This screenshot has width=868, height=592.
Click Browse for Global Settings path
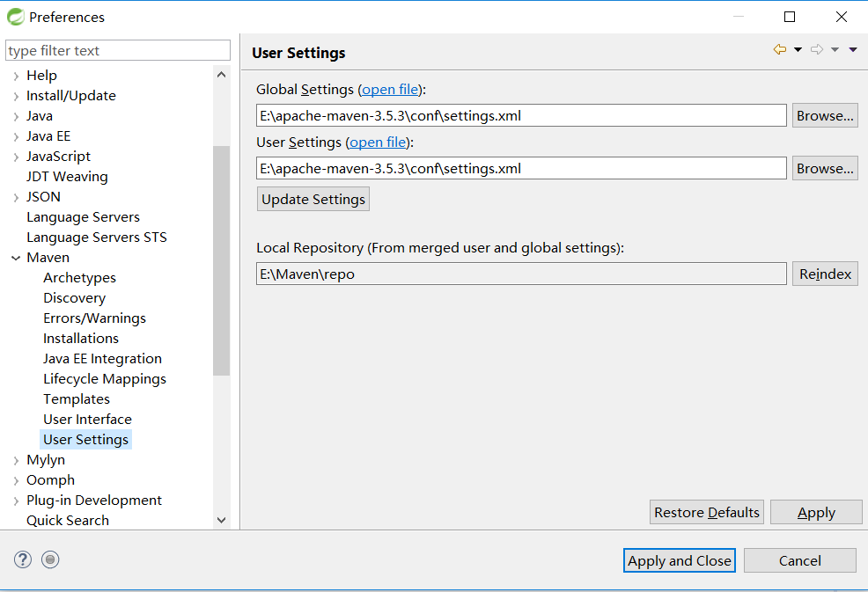coord(825,115)
